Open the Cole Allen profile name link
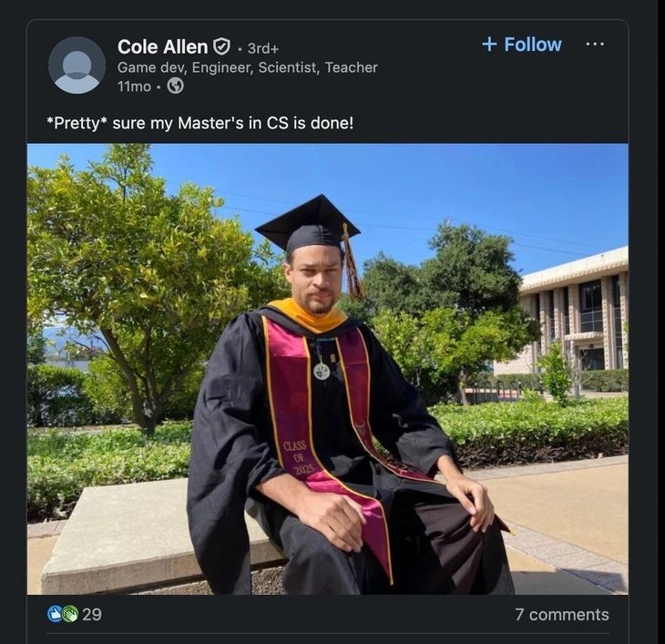The image size is (665, 644). (x=162, y=46)
